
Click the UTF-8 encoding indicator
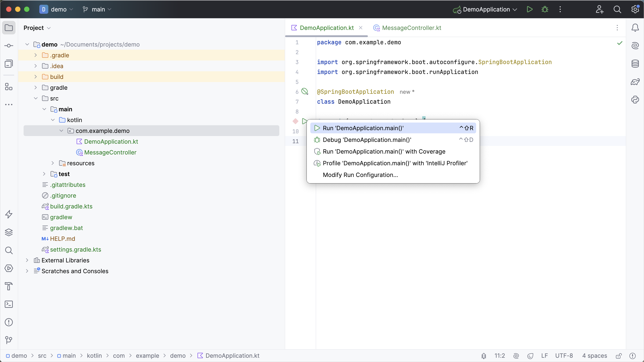click(x=564, y=355)
